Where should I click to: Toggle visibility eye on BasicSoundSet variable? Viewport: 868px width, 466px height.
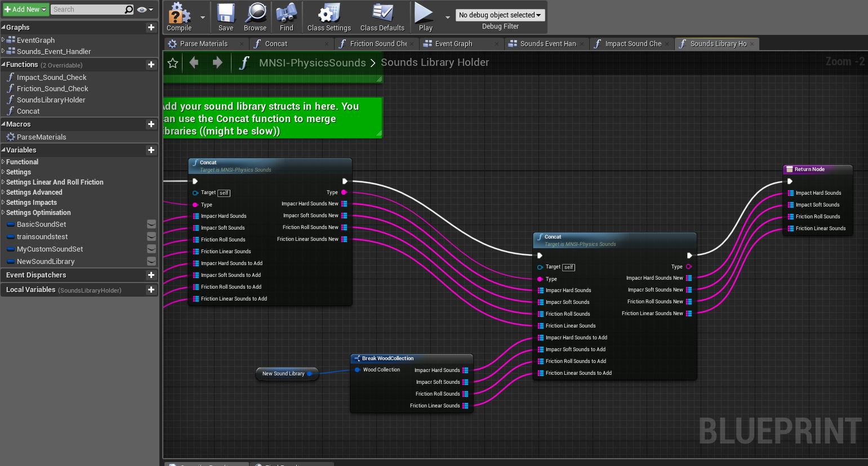[152, 225]
